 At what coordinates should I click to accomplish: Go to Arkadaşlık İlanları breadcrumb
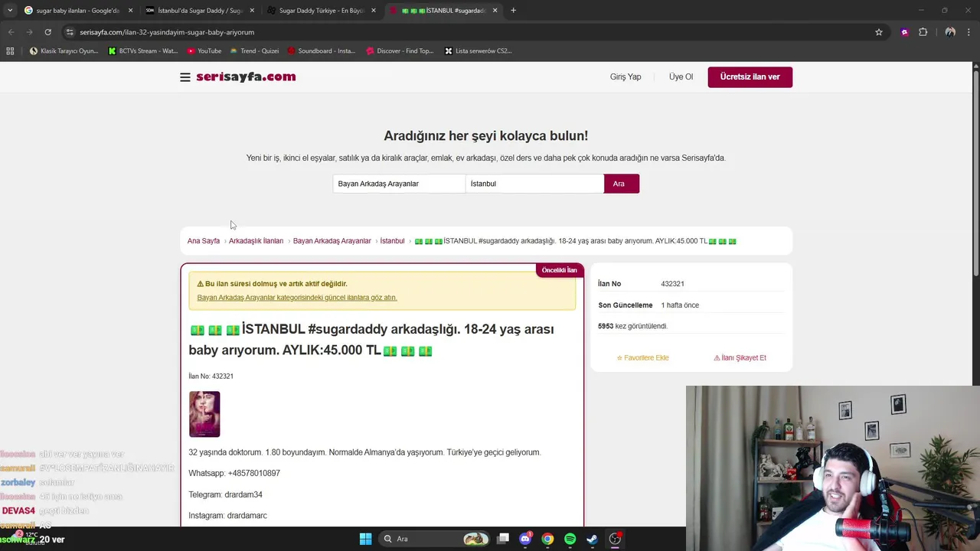[256, 241]
